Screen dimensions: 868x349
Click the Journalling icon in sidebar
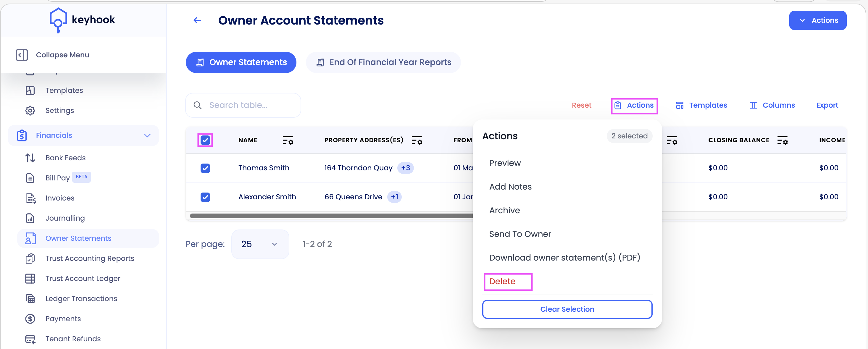(30, 218)
